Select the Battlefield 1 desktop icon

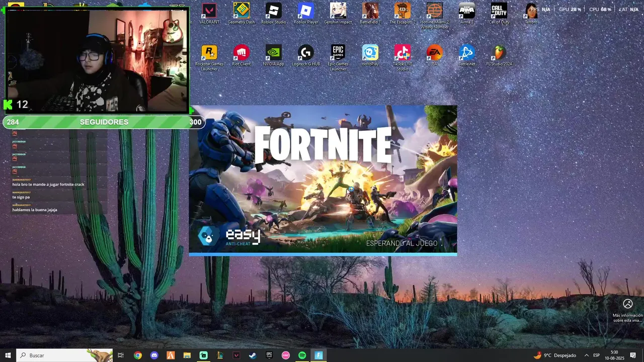coord(370,14)
